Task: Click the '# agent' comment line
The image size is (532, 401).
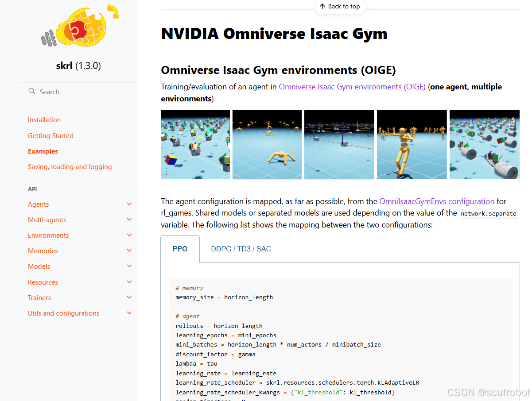Action: pyautogui.click(x=187, y=316)
